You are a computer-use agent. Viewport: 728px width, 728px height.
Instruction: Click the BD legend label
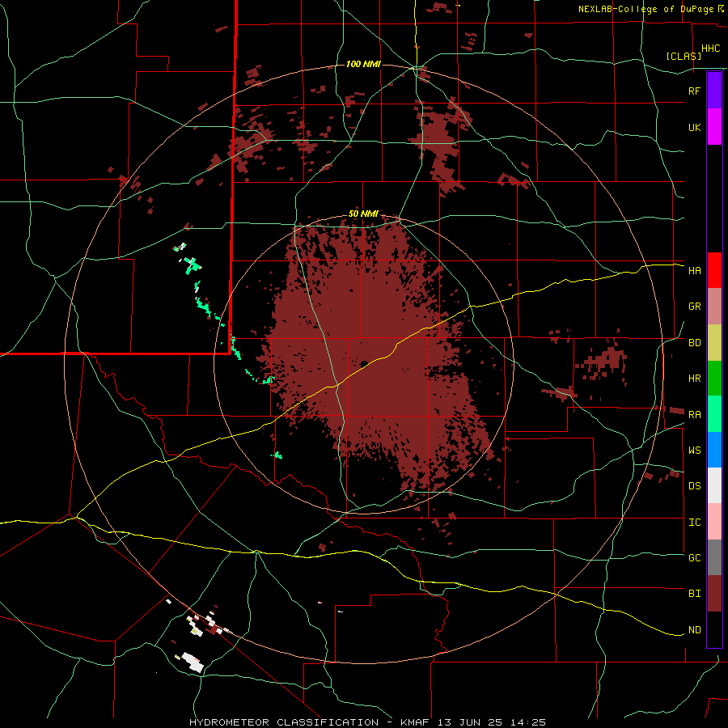694,343
